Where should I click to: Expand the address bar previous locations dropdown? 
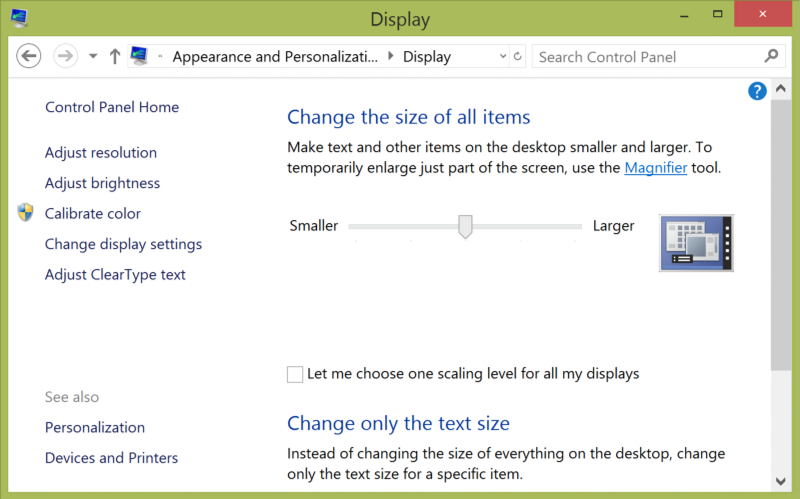[498, 57]
